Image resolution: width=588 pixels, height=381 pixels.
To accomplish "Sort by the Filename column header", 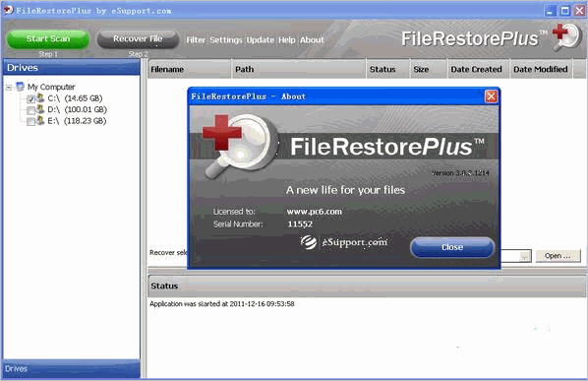I will pyautogui.click(x=189, y=69).
